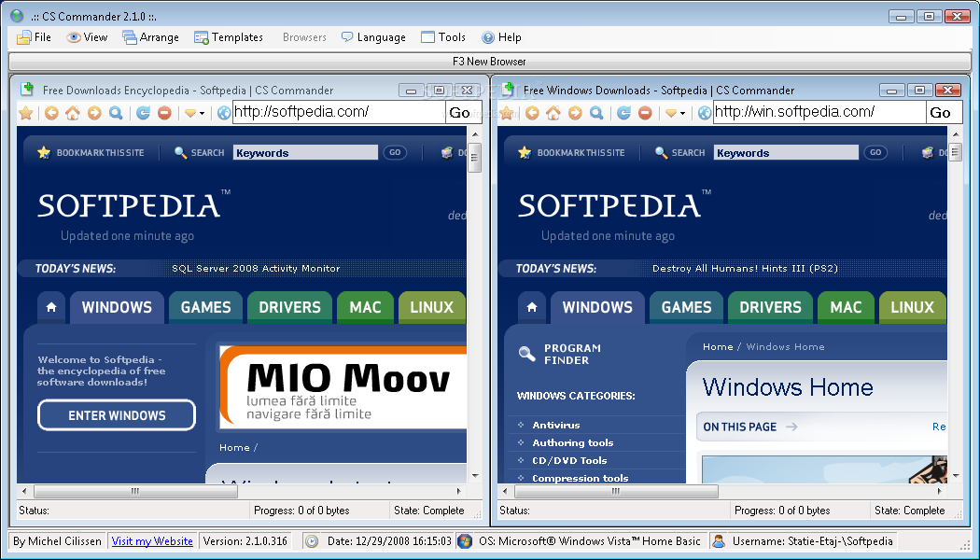
Task: Open the Authoring tools category in the right pane
Action: 572,442
